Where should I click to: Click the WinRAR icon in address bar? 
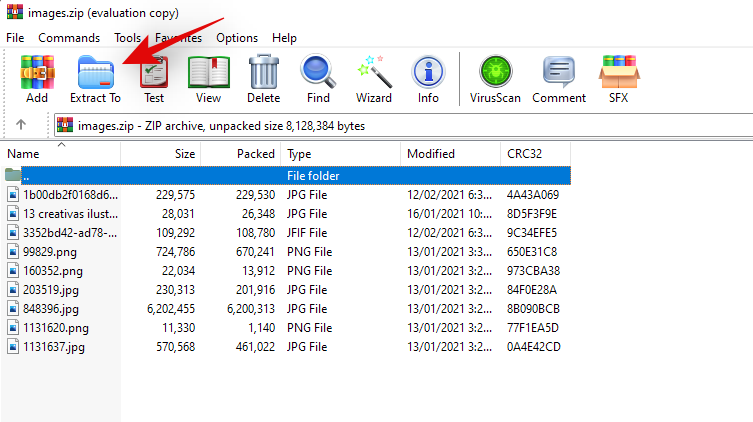(65, 125)
